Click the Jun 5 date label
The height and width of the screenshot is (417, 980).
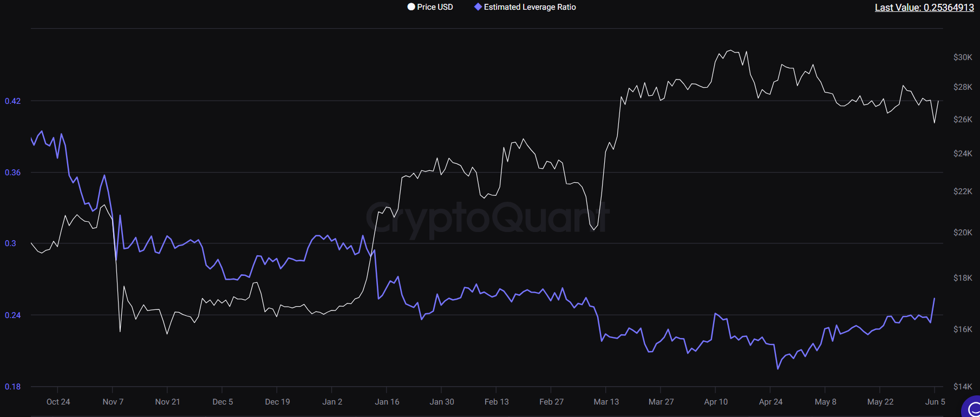[935, 402]
